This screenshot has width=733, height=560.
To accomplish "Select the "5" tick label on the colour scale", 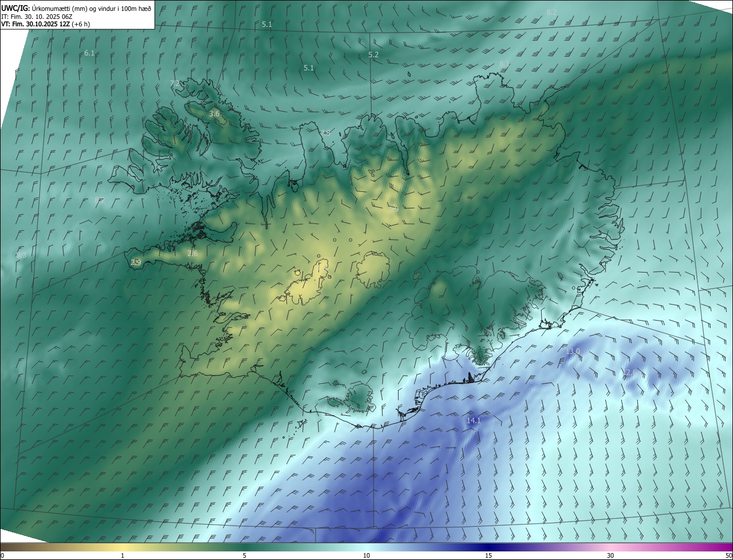I will tap(245, 555).
